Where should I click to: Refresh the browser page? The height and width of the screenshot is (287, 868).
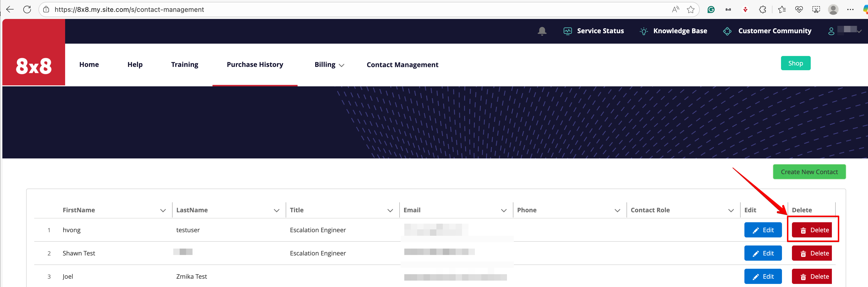pyautogui.click(x=27, y=9)
